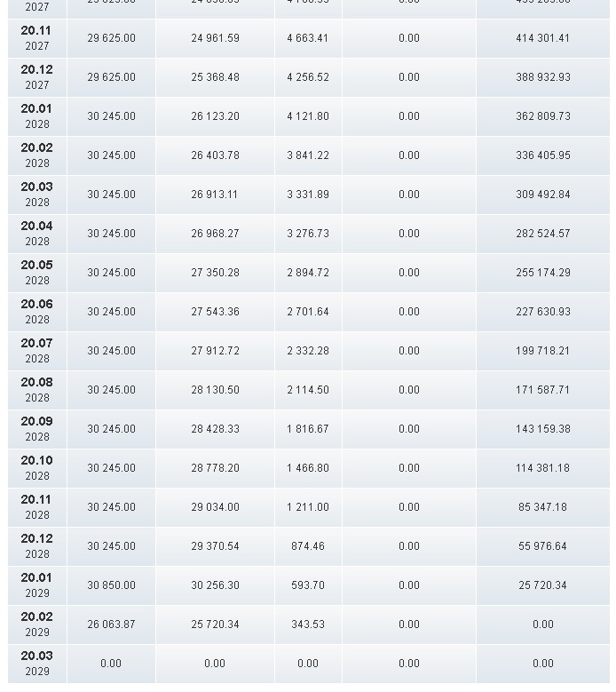This screenshot has height=692, width=616.
Task: Click the 26 913.11 principal cell
Action: point(215,195)
